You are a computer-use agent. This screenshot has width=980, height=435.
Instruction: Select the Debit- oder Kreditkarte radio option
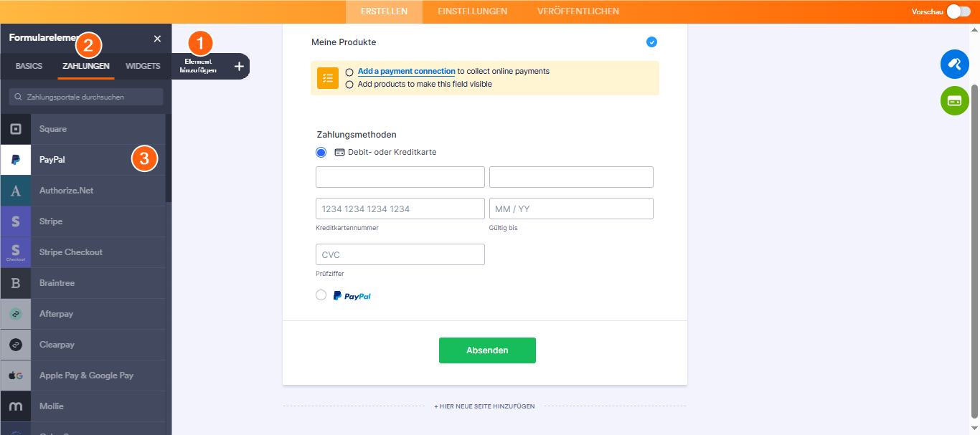pos(321,152)
